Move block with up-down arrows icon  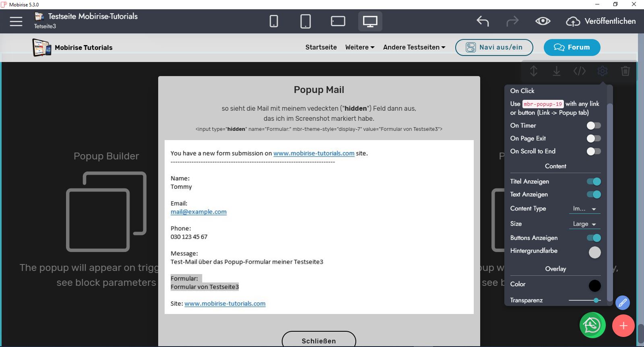click(534, 71)
